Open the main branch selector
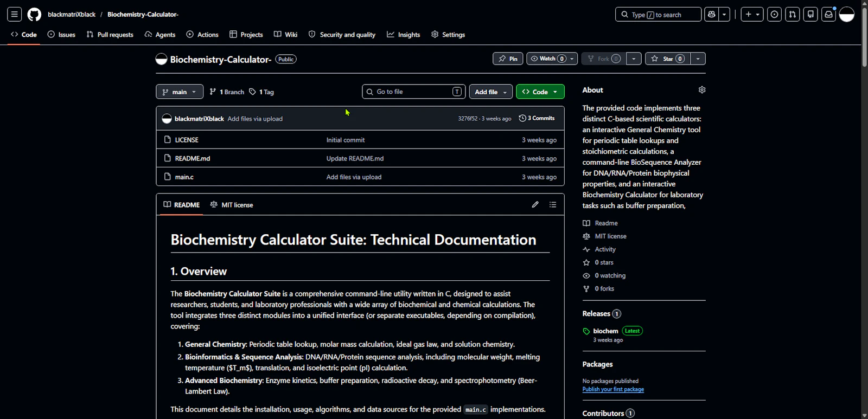This screenshot has width=868, height=419. pos(180,92)
